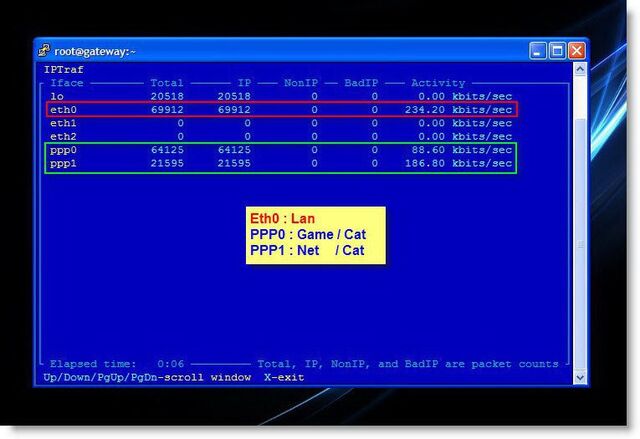640x439 pixels.
Task: Click the X-exit hint text
Action: click(284, 377)
